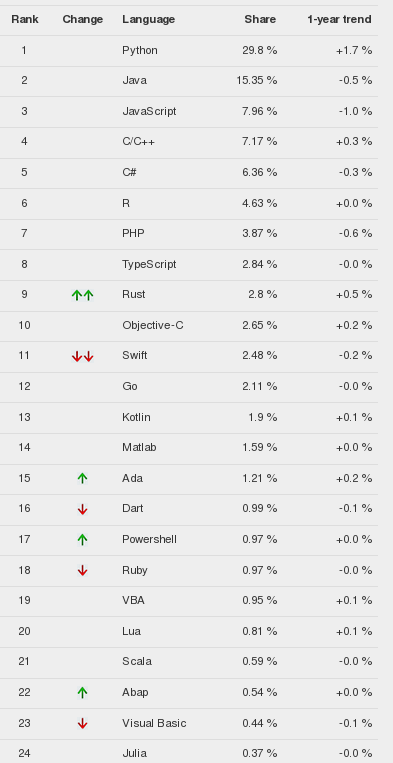Click the red down arrow next to Ruby
Screen dimensions: 393x763
(82, 570)
